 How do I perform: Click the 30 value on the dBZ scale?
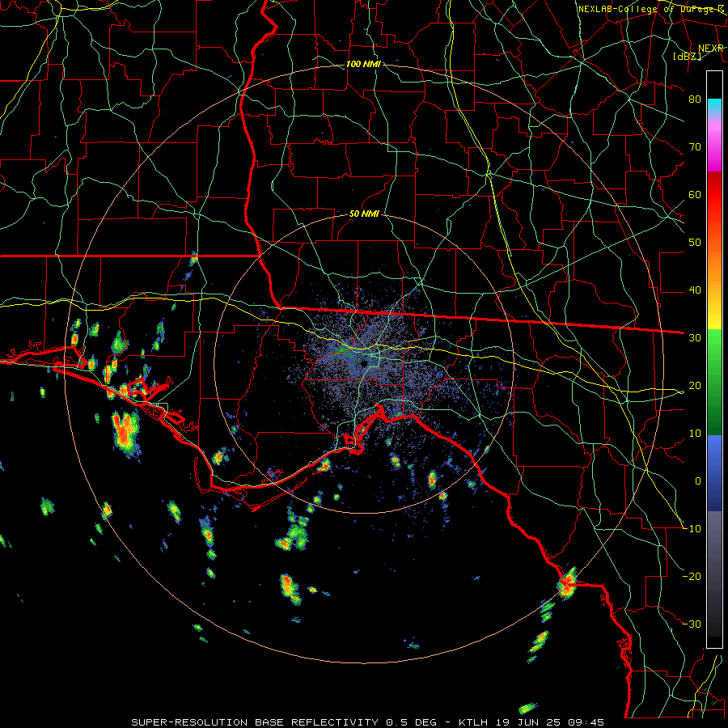point(695,337)
